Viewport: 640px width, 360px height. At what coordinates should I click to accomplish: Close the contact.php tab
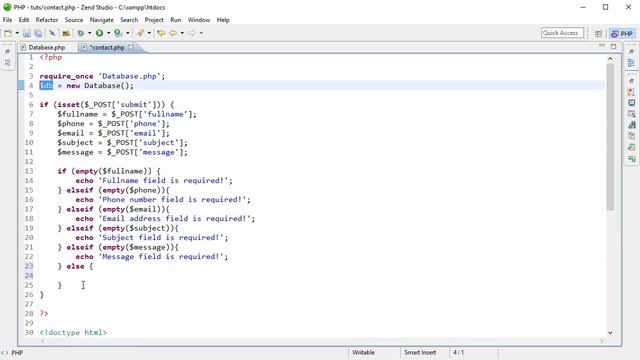click(131, 47)
